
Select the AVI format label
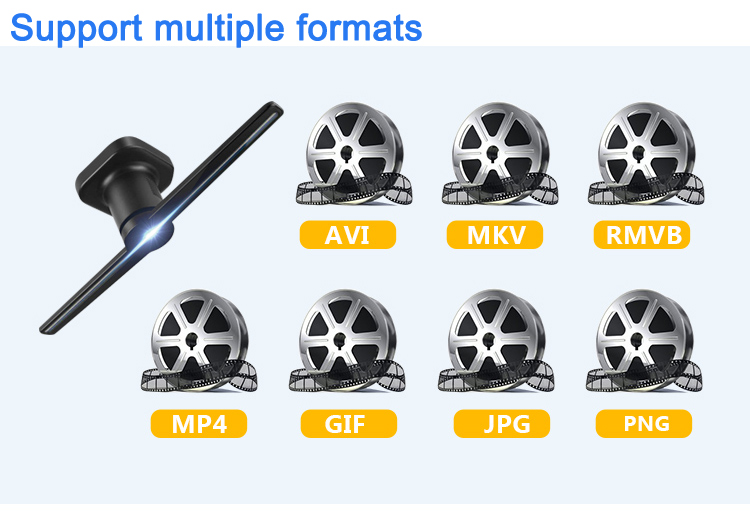[348, 234]
